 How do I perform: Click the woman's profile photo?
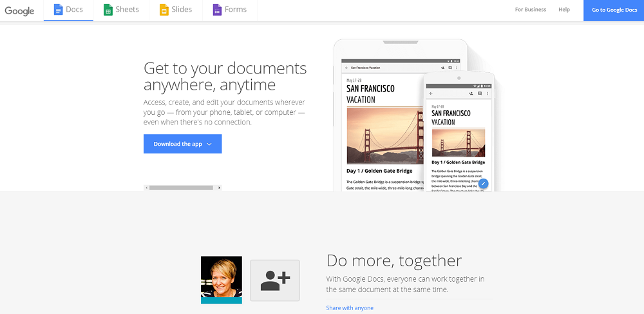tap(222, 280)
